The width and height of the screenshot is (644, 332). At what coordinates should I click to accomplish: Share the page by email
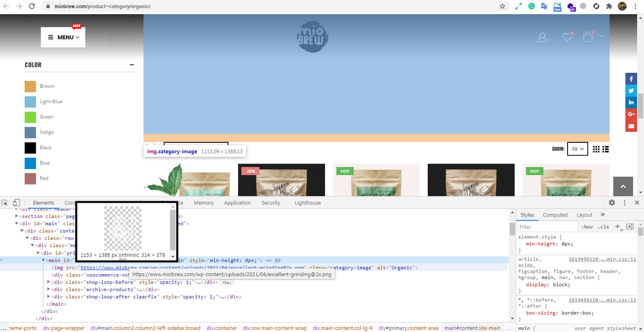tap(631, 126)
